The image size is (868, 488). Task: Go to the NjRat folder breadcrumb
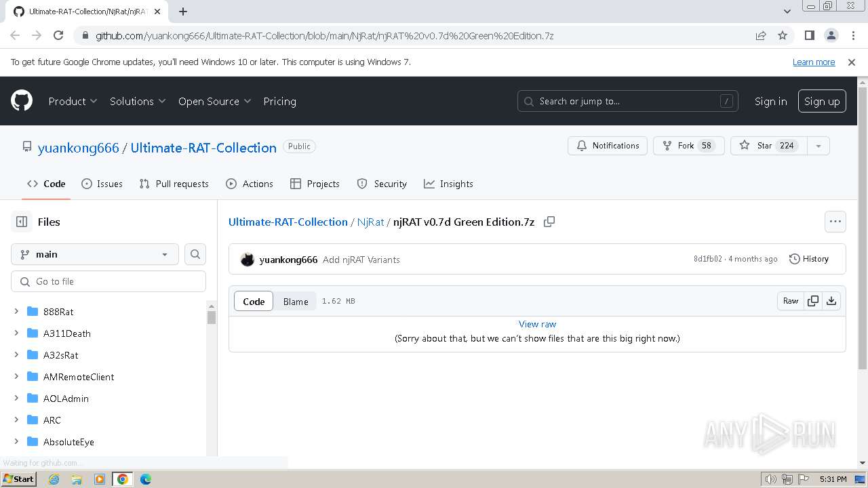370,222
